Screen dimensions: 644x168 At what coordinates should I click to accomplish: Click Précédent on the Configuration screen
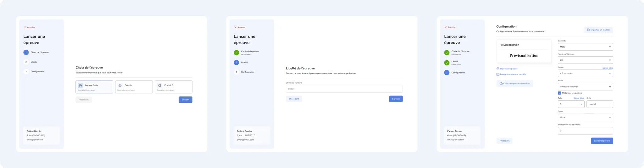(504, 141)
